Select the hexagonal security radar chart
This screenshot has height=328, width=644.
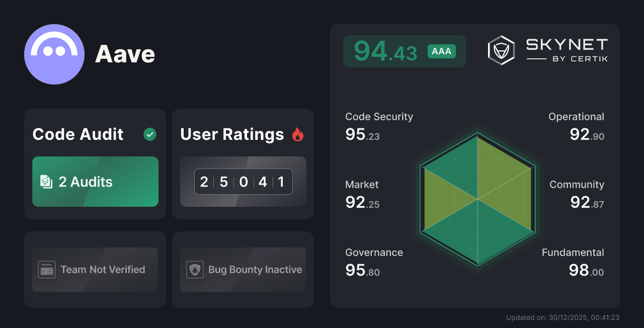477,200
